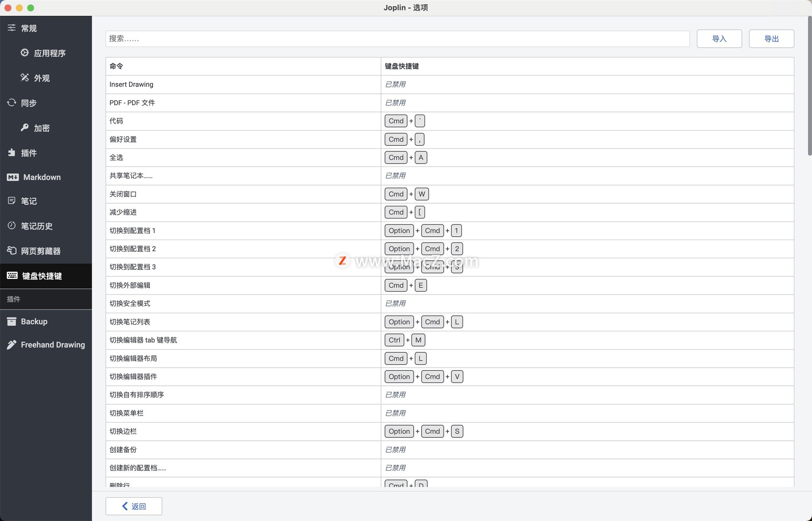Select the 切换到配置档 3 command row
The height and width of the screenshot is (521, 812).
click(450, 267)
